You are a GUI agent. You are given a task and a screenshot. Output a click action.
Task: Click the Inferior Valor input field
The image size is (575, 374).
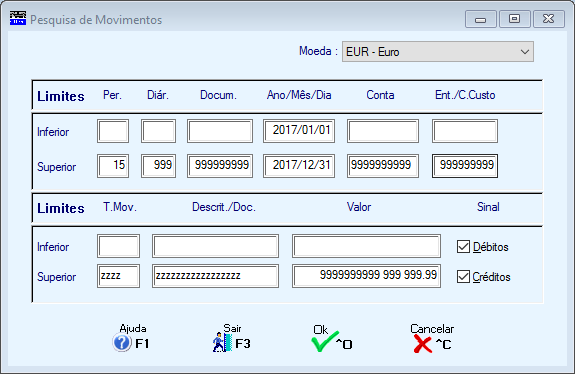pyautogui.click(x=366, y=246)
